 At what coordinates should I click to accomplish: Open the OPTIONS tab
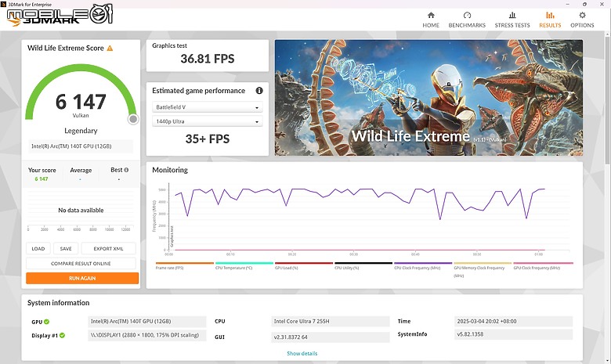[x=582, y=20]
